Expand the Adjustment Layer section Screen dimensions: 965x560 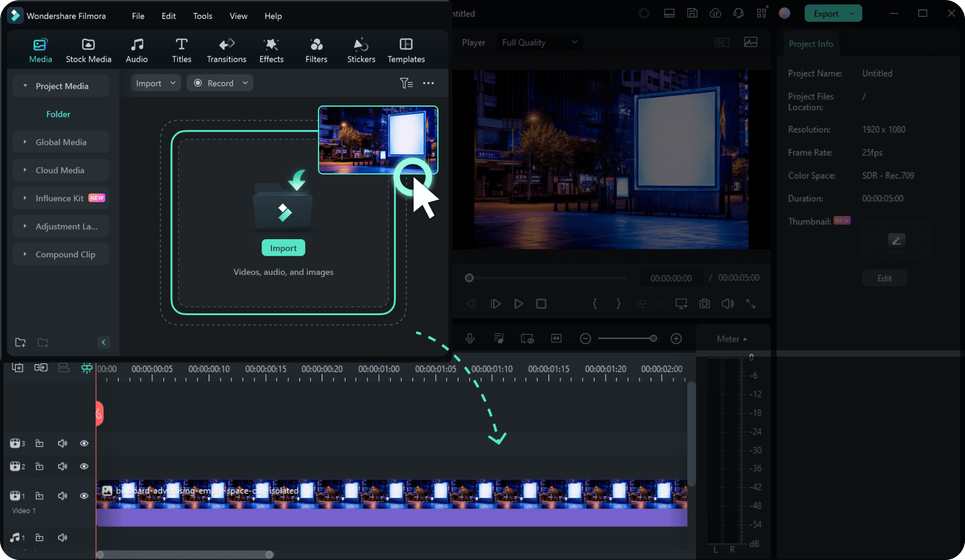pos(61,226)
